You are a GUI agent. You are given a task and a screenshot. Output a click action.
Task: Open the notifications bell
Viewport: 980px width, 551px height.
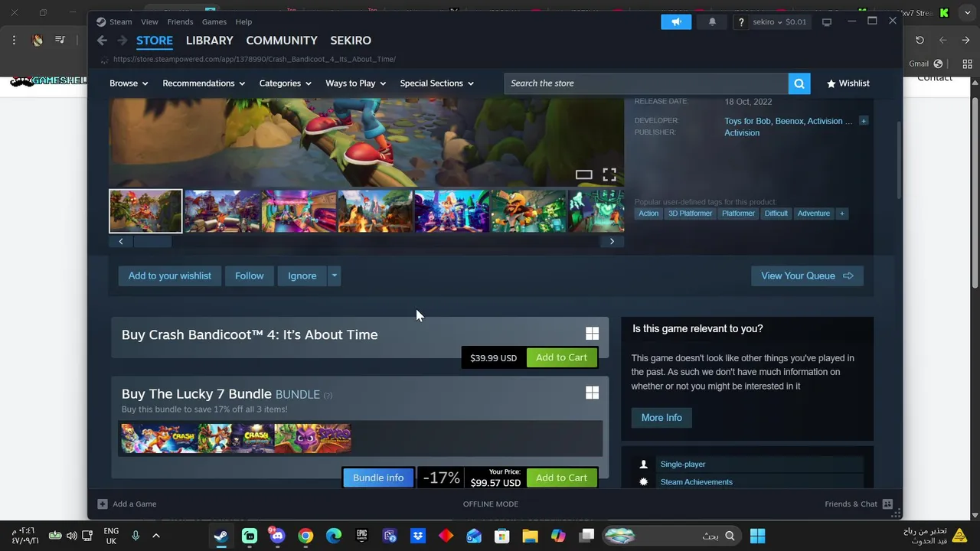click(712, 22)
